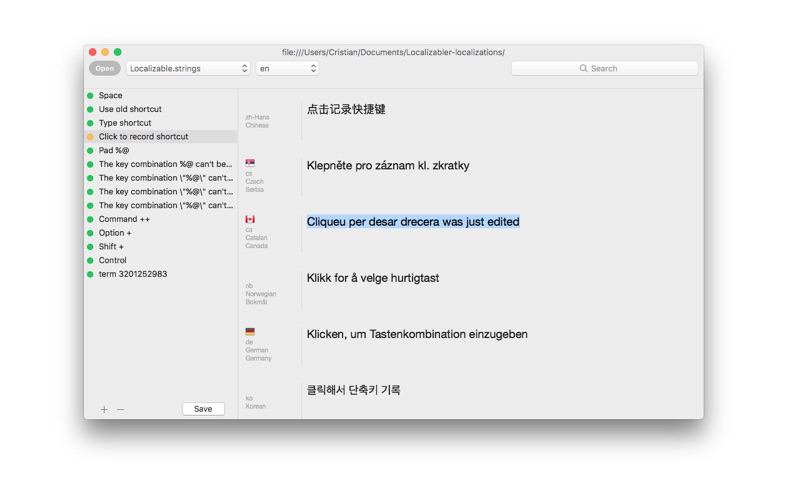
Task: Select 'The key combination %@ can't be...' row
Action: point(161,164)
